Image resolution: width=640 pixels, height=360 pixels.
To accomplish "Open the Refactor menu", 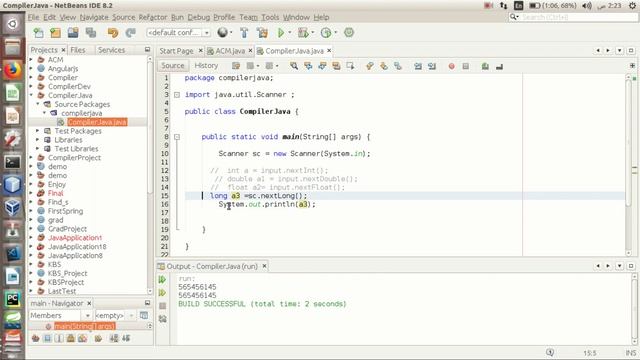I will coord(153,17).
